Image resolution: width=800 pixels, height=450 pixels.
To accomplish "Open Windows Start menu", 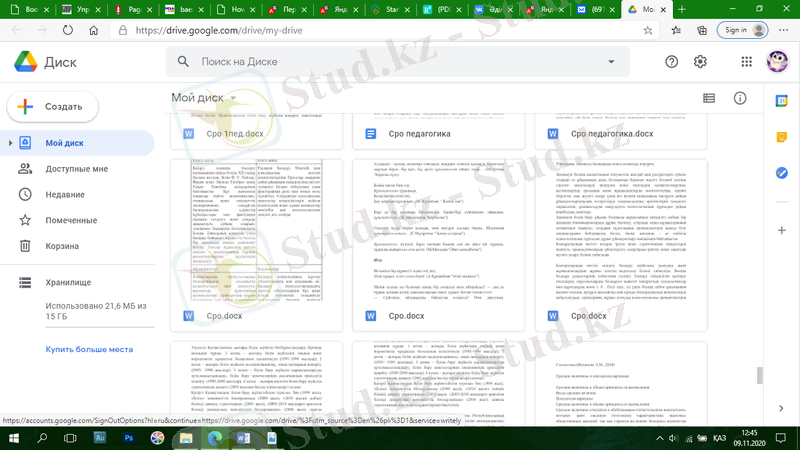I will [14, 438].
